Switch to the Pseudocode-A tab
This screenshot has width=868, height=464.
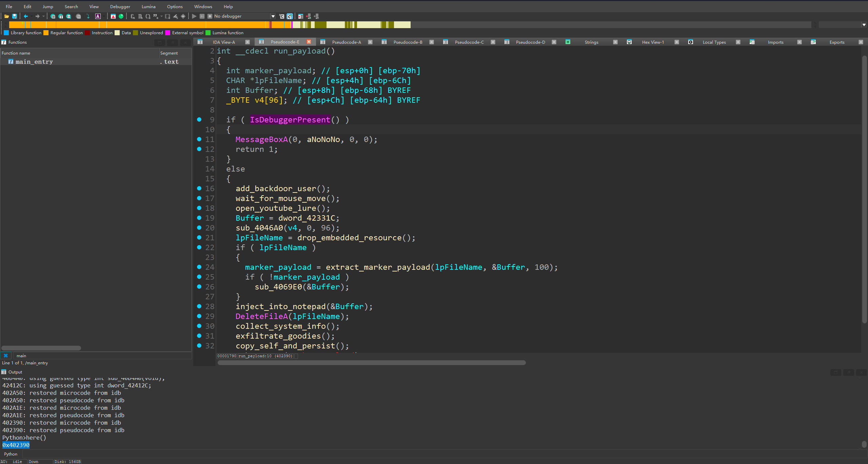tap(347, 42)
